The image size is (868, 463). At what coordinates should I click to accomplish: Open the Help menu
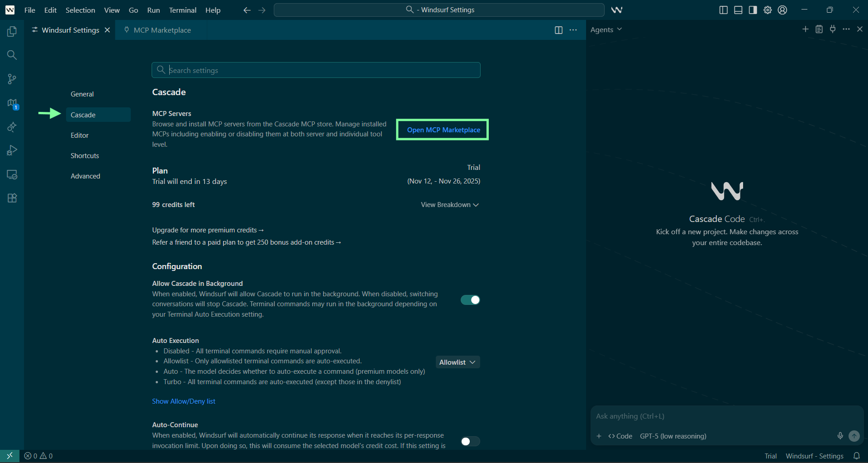click(213, 10)
